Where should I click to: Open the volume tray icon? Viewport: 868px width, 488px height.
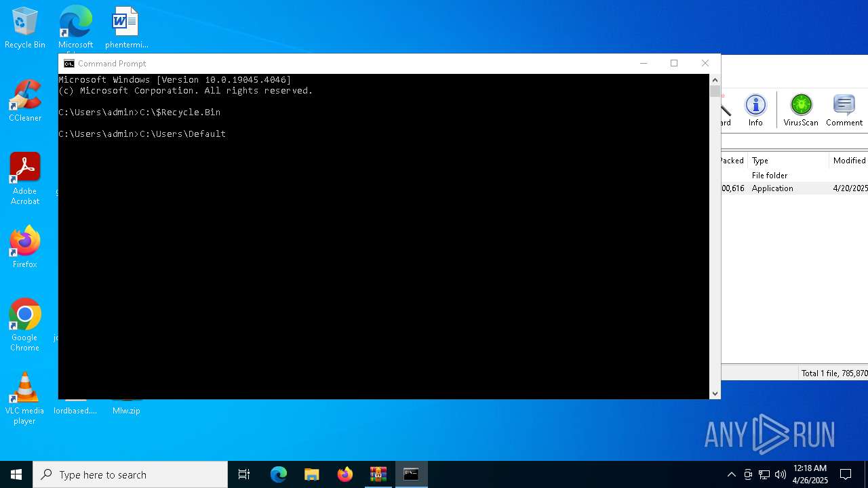[x=781, y=474]
